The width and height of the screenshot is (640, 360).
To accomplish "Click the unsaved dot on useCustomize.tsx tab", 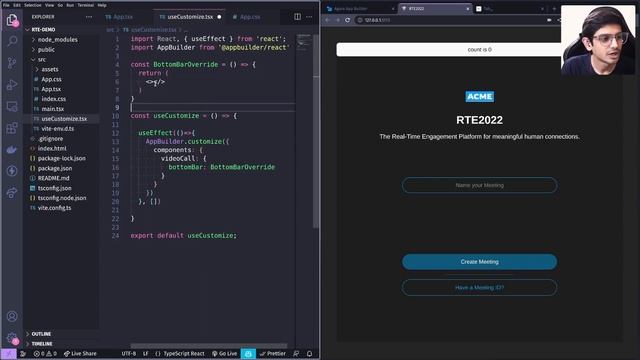I will [219, 17].
